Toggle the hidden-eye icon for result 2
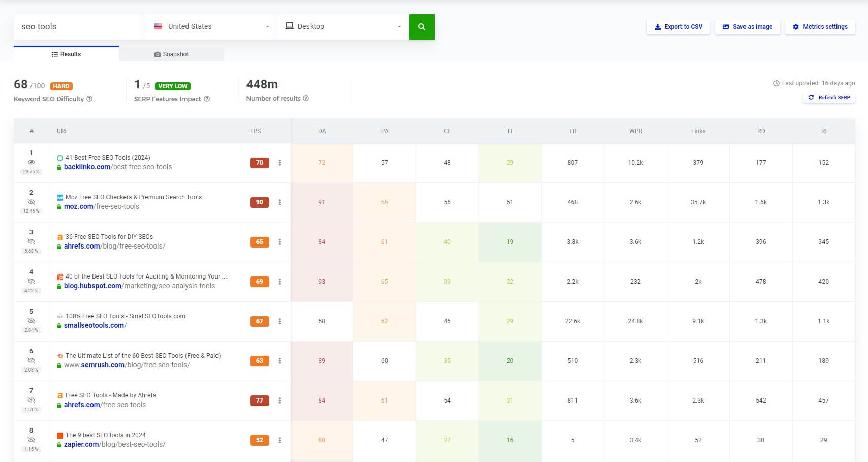This screenshot has height=462, width=868. [x=31, y=202]
